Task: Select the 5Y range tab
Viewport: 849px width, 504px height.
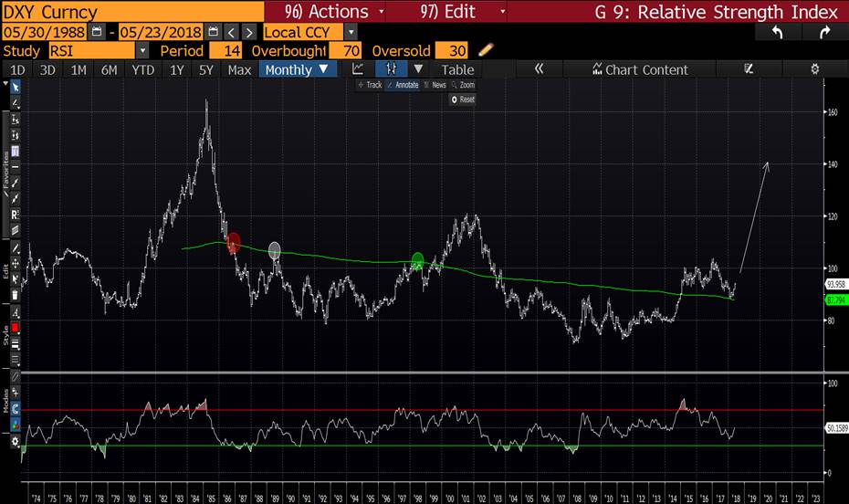Action: (205, 69)
